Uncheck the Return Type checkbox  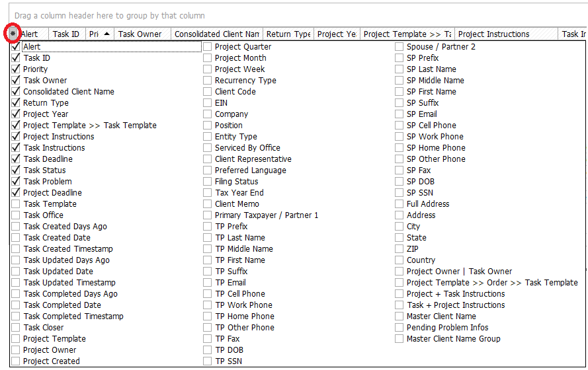pyautogui.click(x=16, y=103)
